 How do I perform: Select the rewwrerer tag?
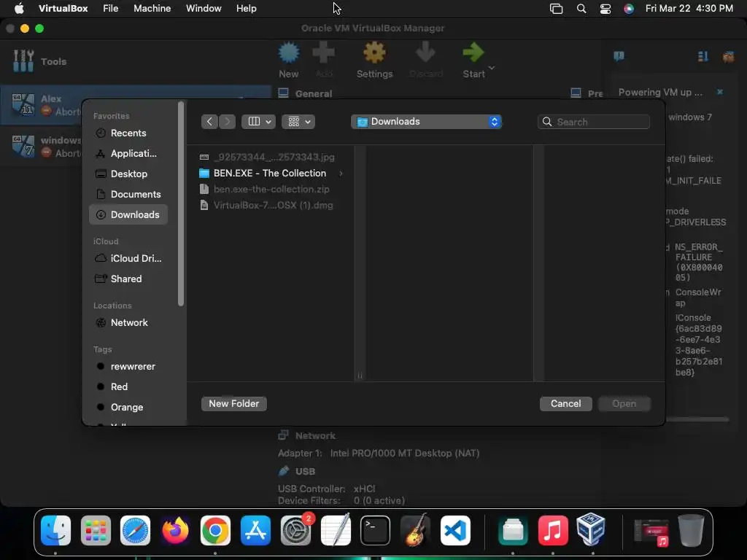click(128, 367)
